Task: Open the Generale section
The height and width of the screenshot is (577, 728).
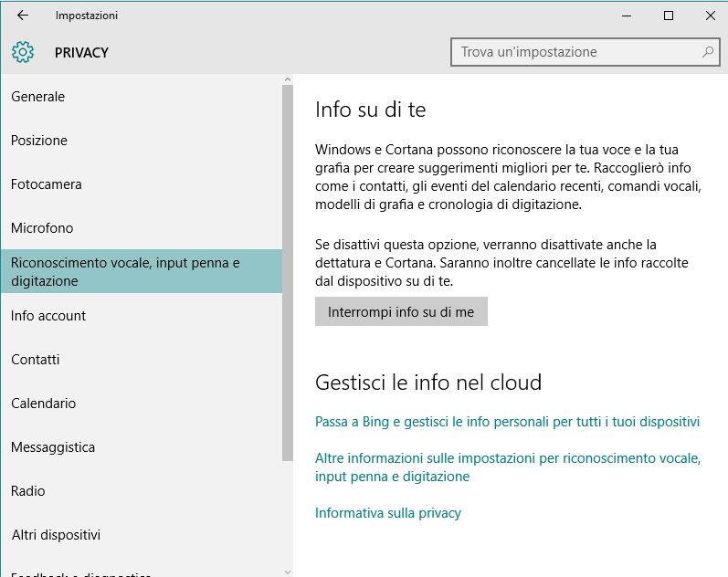Action: point(38,97)
